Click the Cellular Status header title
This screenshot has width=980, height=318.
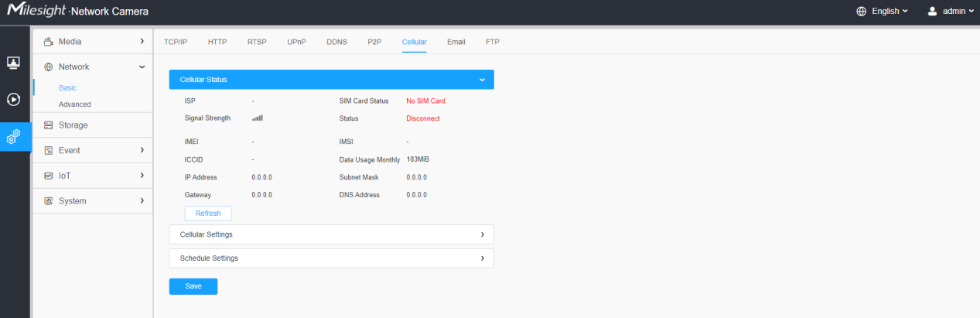click(x=203, y=80)
